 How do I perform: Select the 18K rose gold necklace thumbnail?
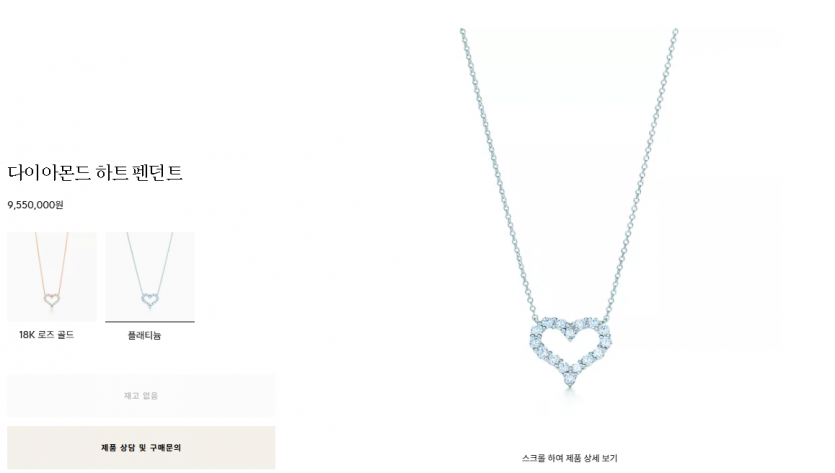[x=52, y=276]
